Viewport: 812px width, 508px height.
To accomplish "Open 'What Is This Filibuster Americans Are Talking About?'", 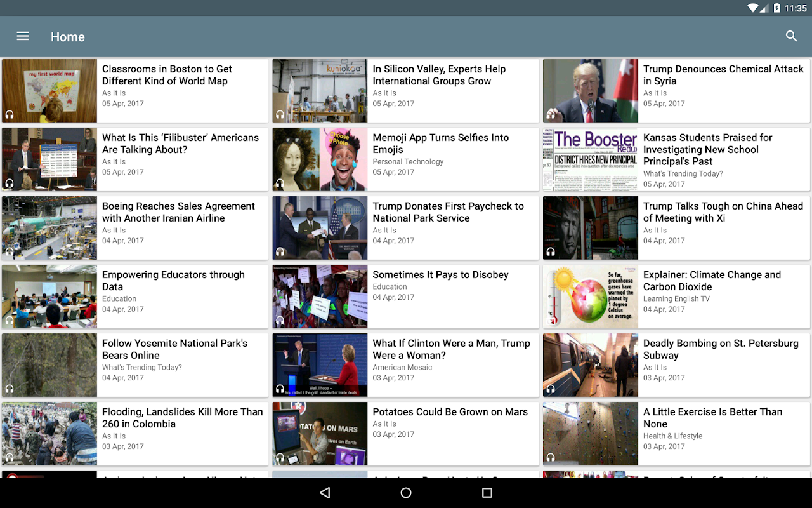I will tap(181, 144).
